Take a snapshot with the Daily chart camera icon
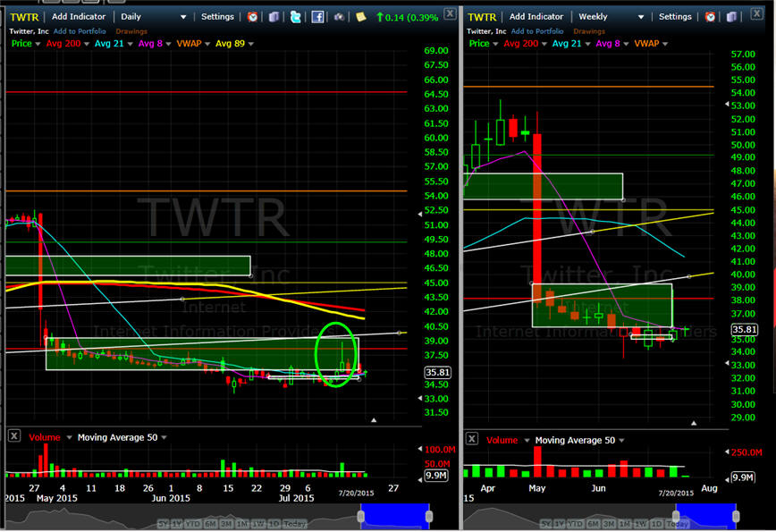The width and height of the screenshot is (776, 532). [x=339, y=17]
